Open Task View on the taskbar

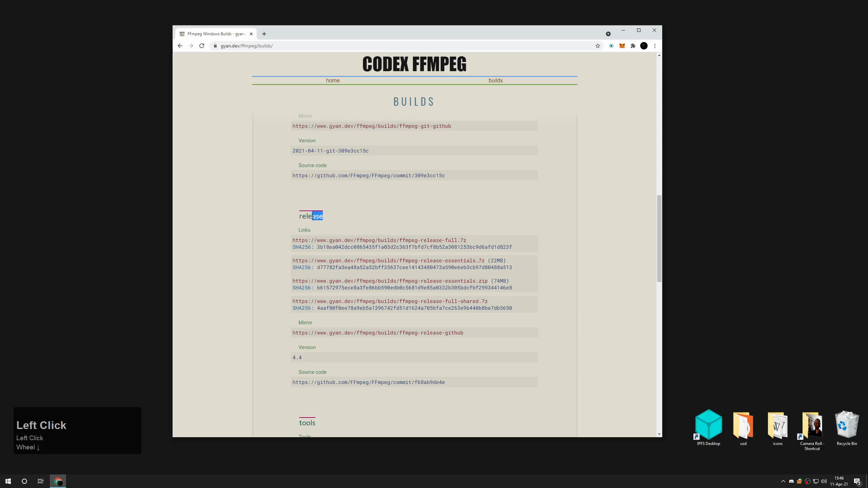pyautogui.click(x=40, y=481)
